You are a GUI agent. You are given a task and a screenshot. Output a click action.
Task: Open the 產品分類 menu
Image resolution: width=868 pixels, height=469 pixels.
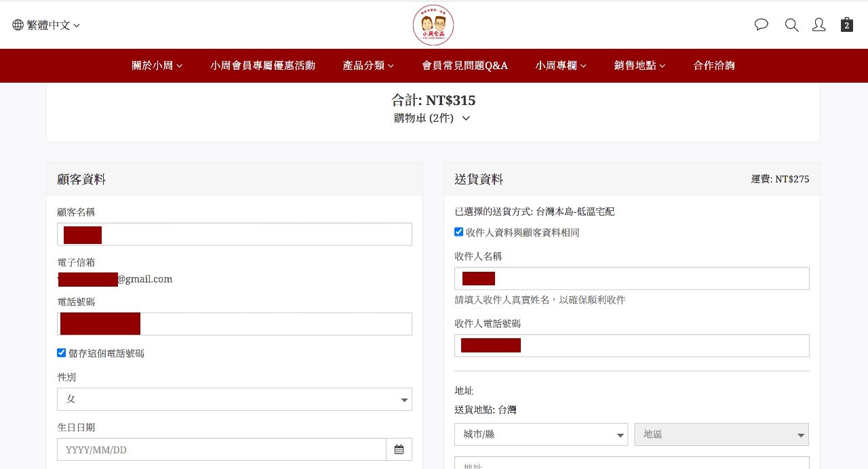368,66
